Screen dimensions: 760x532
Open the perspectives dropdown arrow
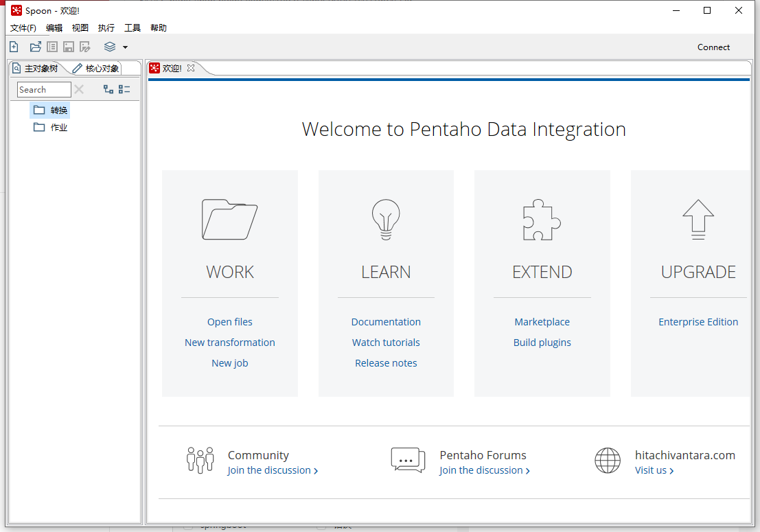click(125, 47)
